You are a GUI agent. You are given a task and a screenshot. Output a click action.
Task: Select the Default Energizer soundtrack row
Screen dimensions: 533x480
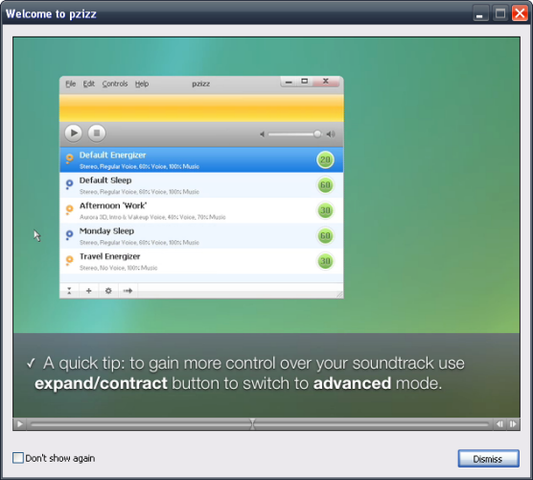(x=201, y=160)
